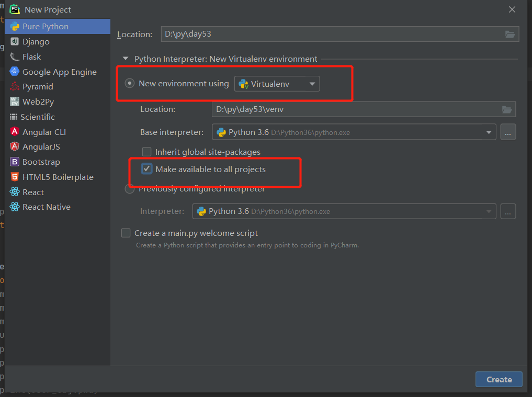Select Pure Python project type
532x397 pixels.
coord(46,26)
